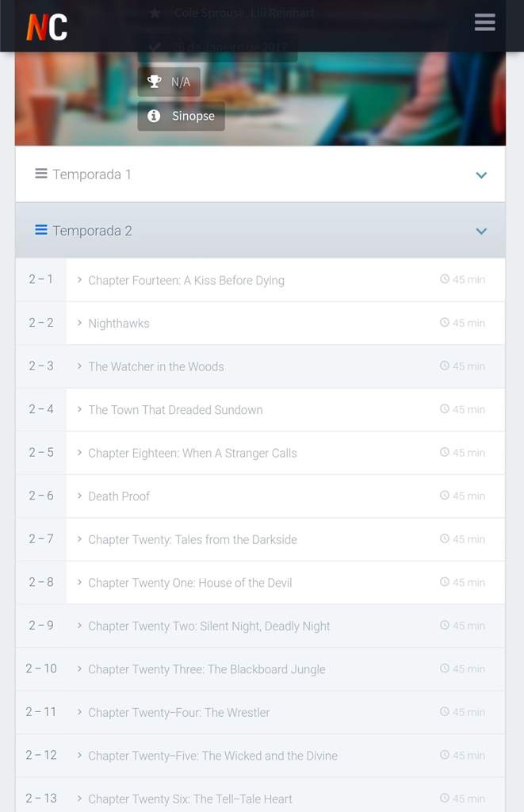Collapse the Temporada 2 chevron
The height and width of the screenshot is (812, 524).
(x=481, y=232)
